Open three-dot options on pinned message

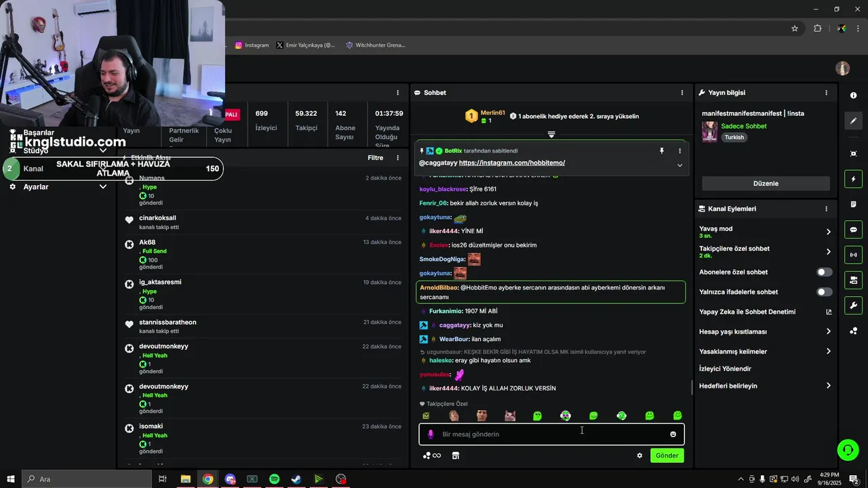679,150
